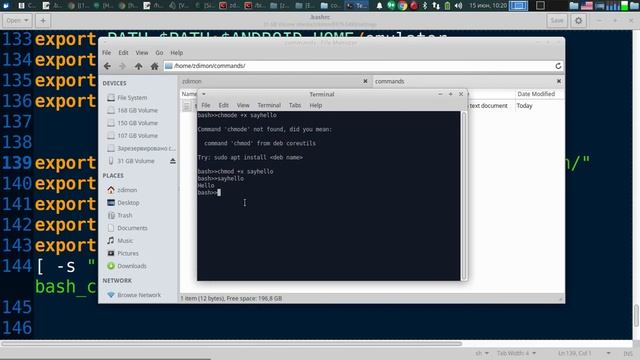
Task: Open syntax language dropdown in status bar
Action: point(482,353)
